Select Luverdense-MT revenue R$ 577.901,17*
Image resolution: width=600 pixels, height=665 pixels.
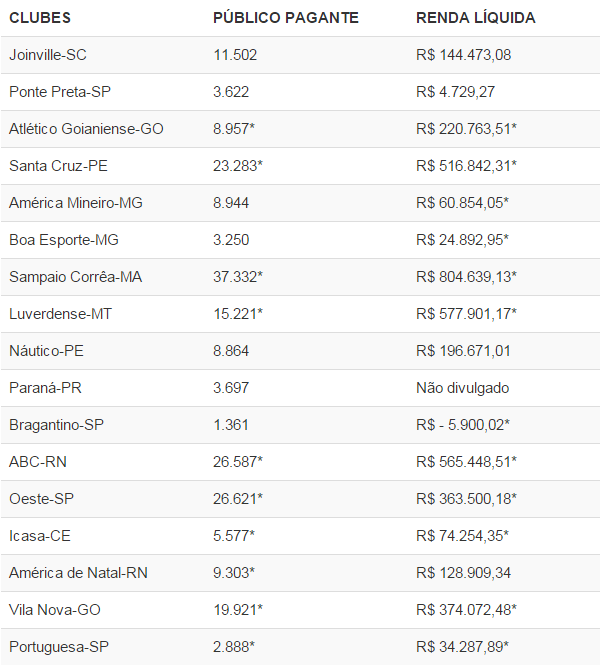coord(466,314)
